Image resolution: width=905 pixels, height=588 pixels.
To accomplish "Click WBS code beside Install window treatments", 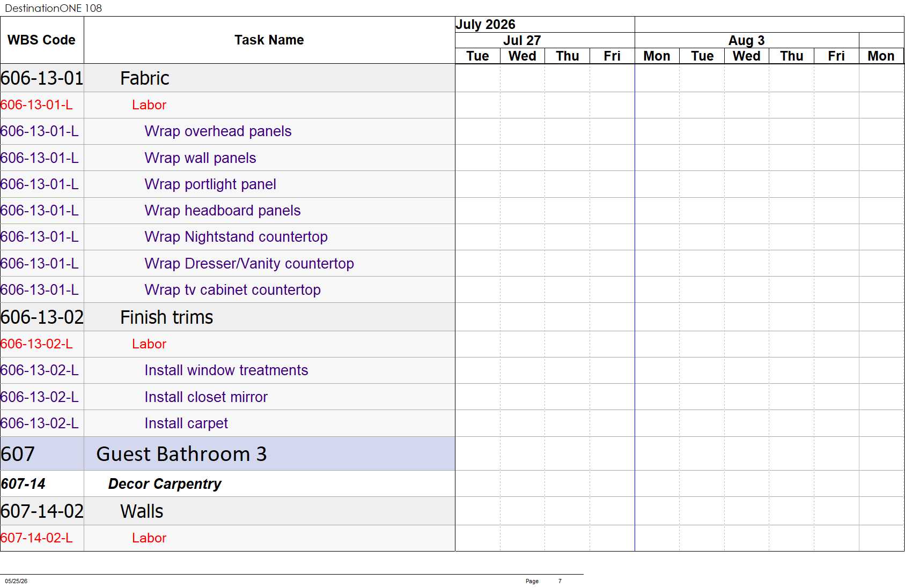I will (x=40, y=370).
